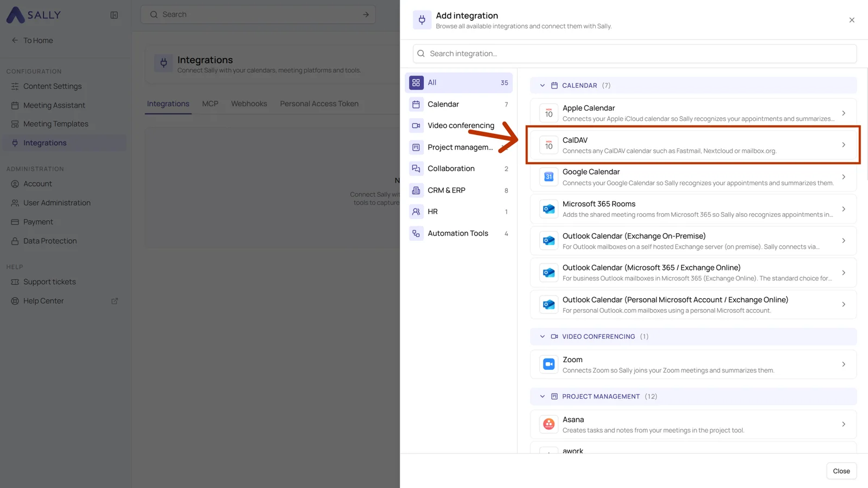This screenshot has height=488, width=868.
Task: Collapse the VIDEO CONFERENCING section
Action: coord(542,337)
